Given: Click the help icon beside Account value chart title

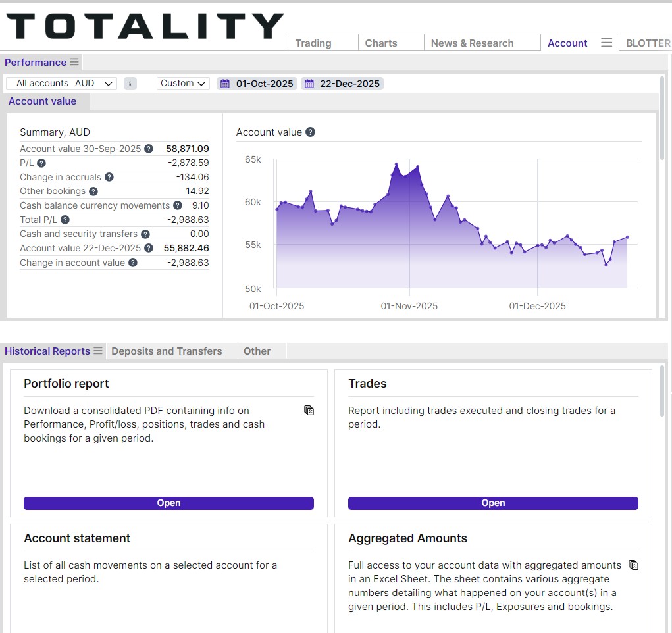Looking at the screenshot, I should coord(310,132).
